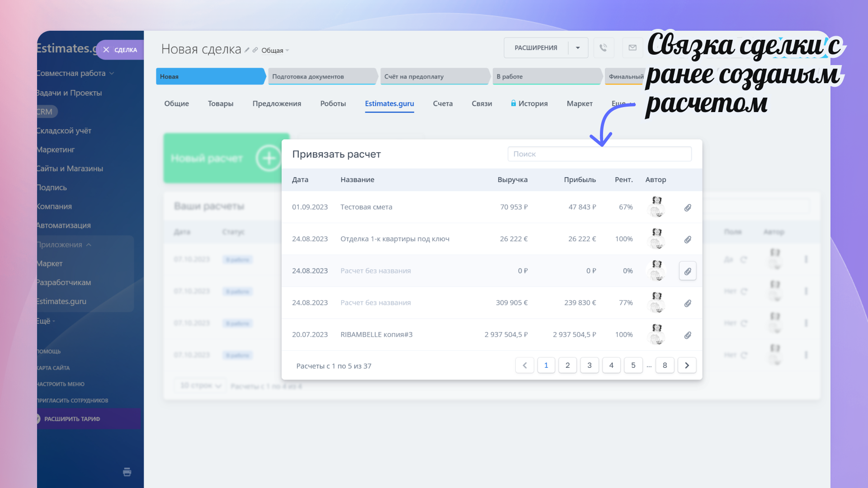Go to next page of calculations

click(x=687, y=366)
